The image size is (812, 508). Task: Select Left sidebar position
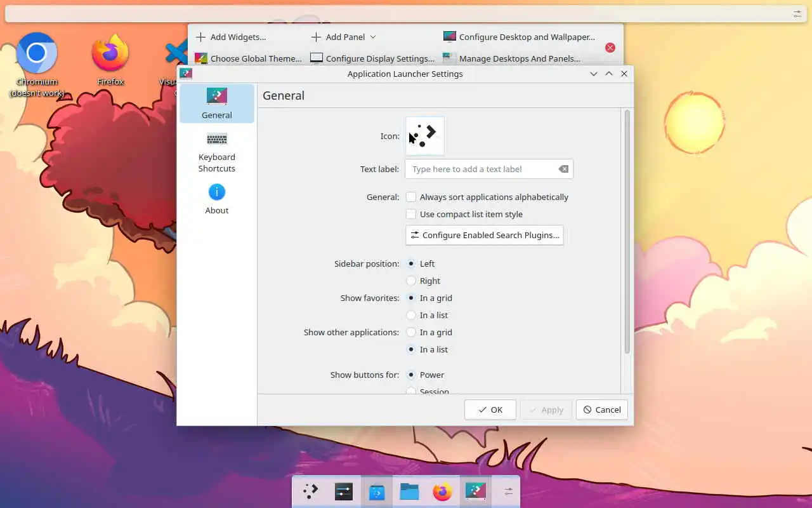coord(421,264)
